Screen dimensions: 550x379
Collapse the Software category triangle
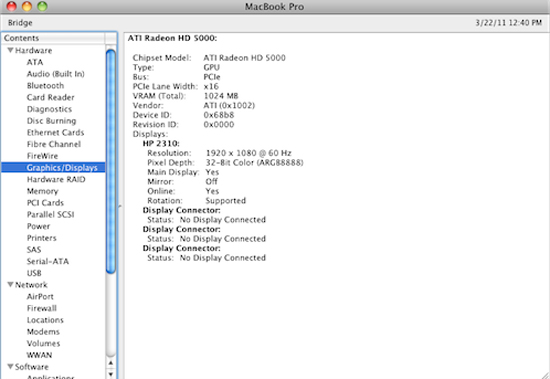tap(11, 366)
